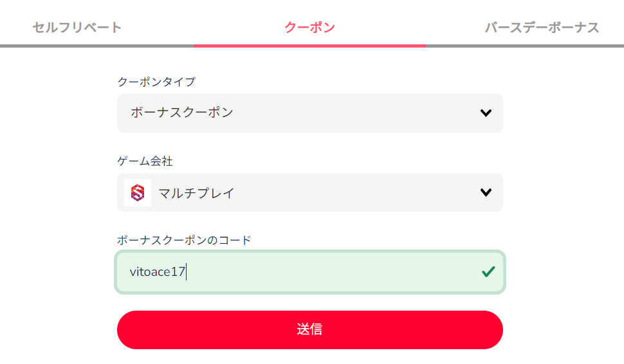Click the gray underline beneath セルフリベート
This screenshot has height=364, width=624.
coord(96,46)
